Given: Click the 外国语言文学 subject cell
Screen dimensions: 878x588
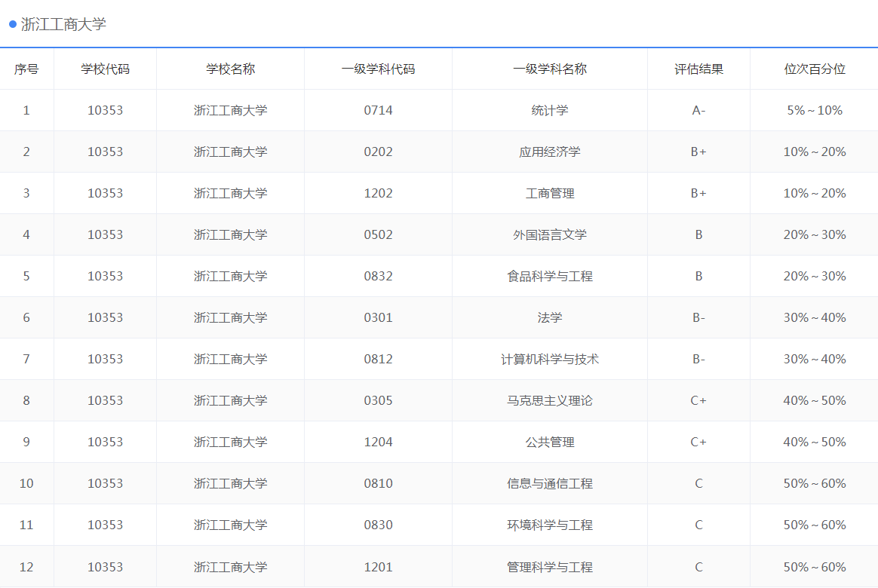Looking at the screenshot, I should coord(550,234).
